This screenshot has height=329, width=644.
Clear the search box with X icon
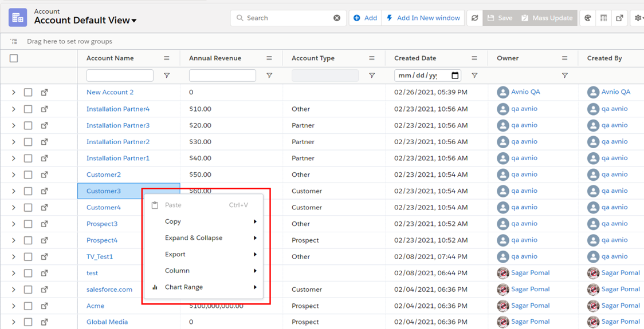coord(337,18)
